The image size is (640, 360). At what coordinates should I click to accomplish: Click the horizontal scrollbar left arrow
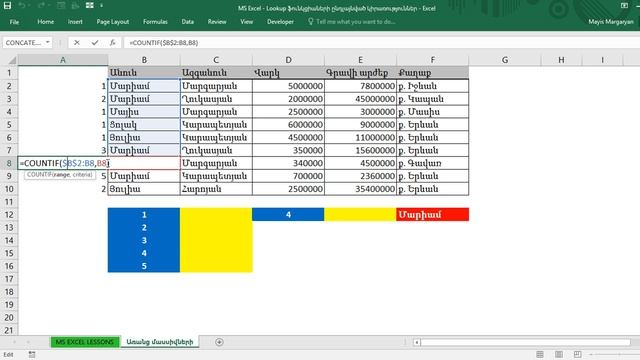pyautogui.click(x=417, y=342)
